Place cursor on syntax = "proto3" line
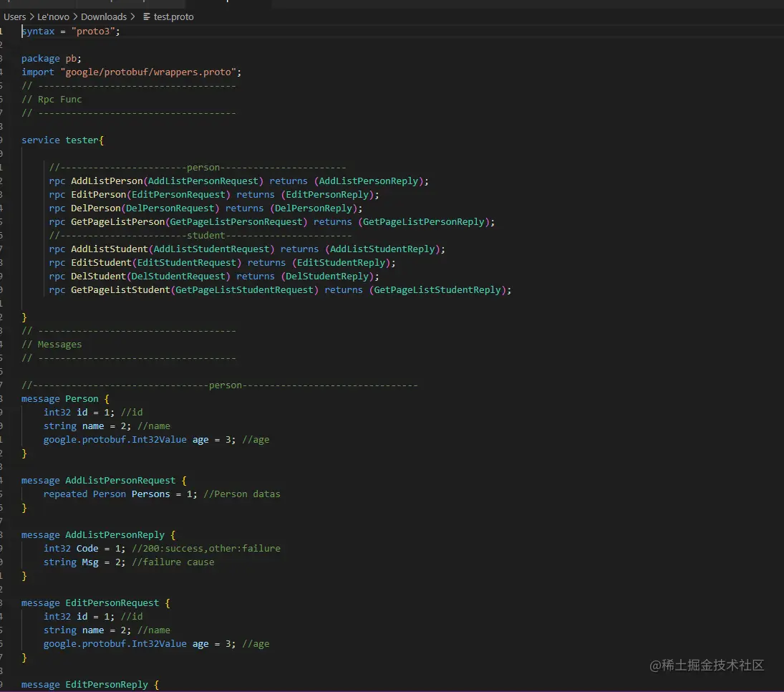 pyautogui.click(x=70, y=31)
